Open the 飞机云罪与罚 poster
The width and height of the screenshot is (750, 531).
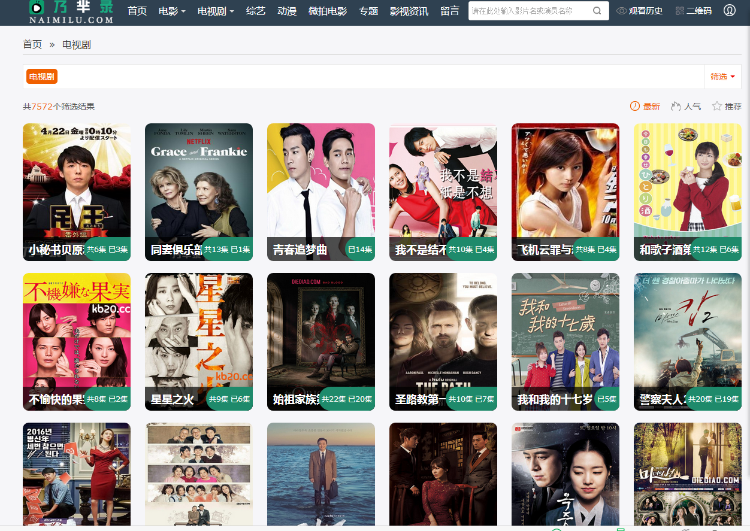565,192
